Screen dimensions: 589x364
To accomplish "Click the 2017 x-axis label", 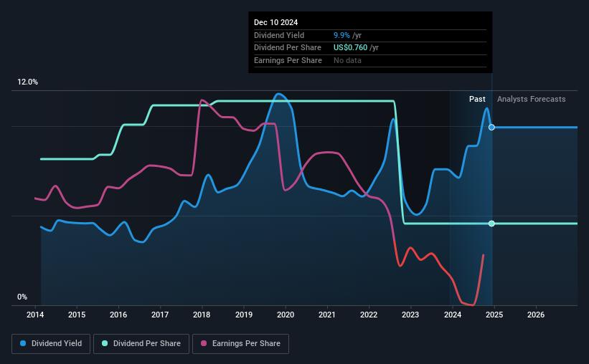I will pos(160,315).
